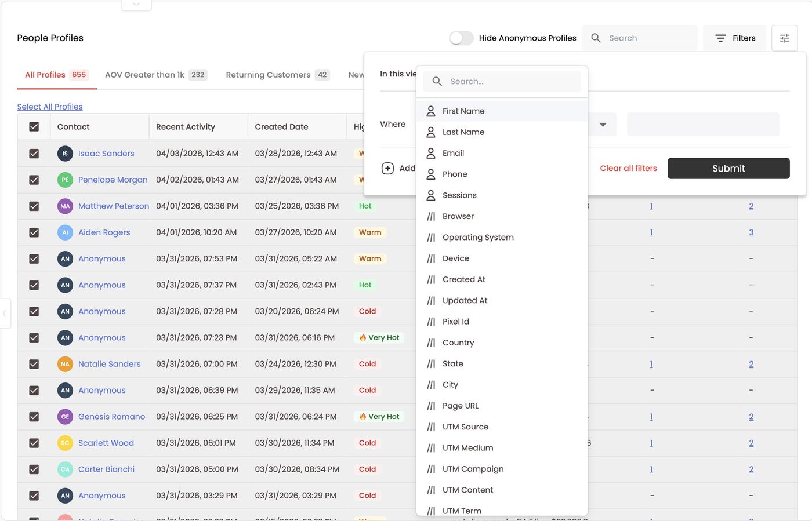
Task: Uncheck Penelope Morgan row checkbox
Action: tap(34, 180)
